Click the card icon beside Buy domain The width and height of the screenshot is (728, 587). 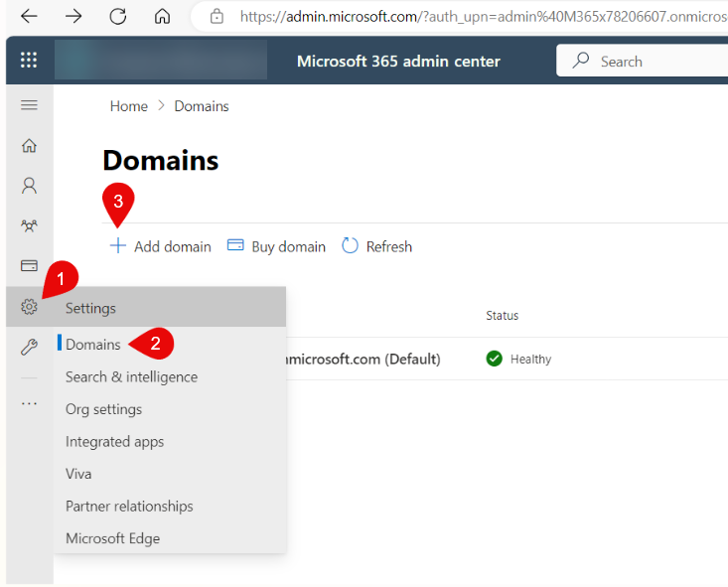tap(235, 245)
